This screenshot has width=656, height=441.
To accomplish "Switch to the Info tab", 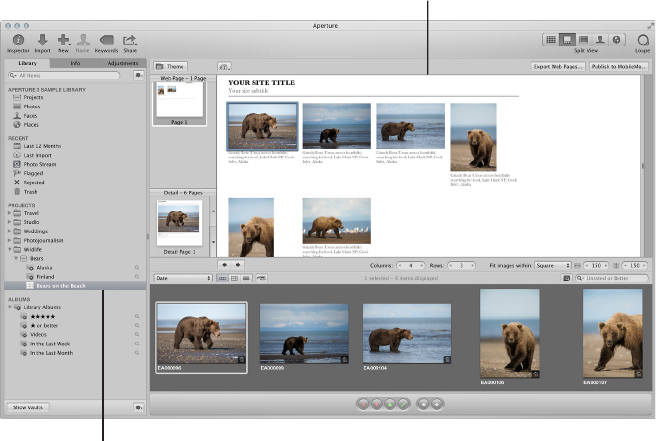I will [75, 63].
